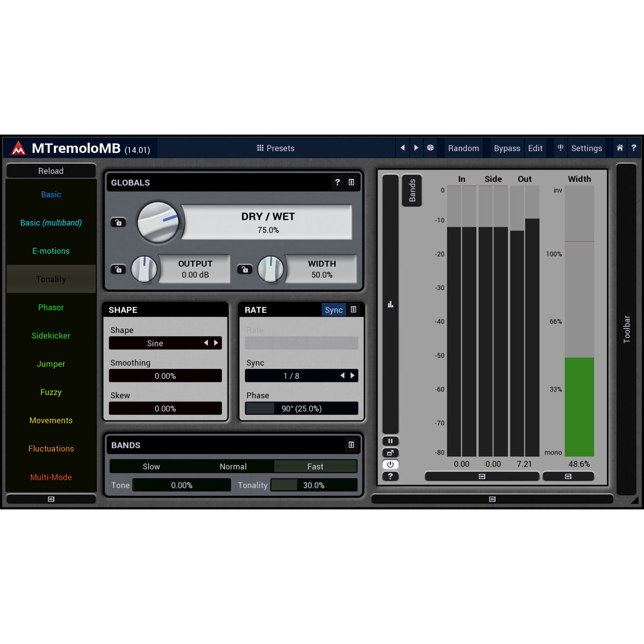Image resolution: width=644 pixels, height=644 pixels.
Task: Open the Sync selector showing 1 / 8
Action: pos(301,376)
